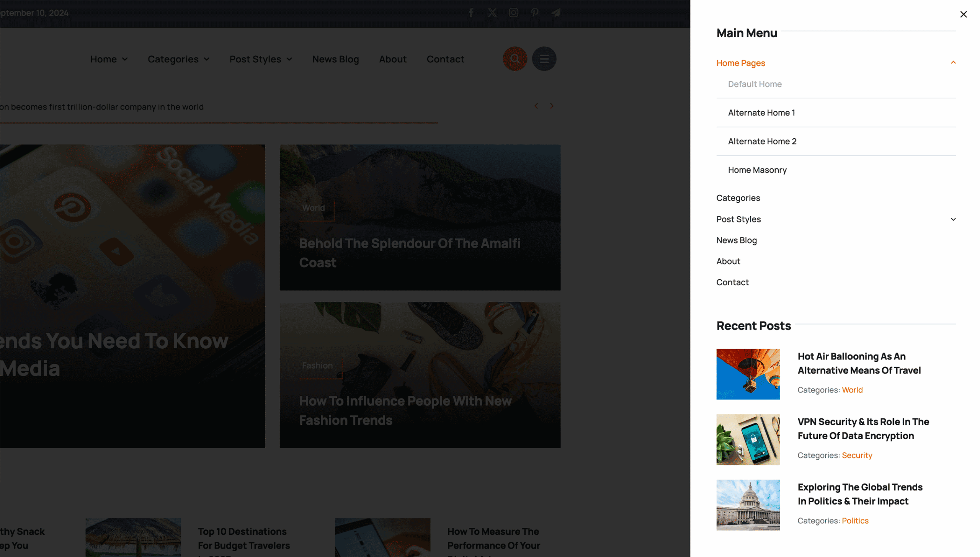Open the Telegram share icon
Screen dimensions: 980x557
point(555,13)
